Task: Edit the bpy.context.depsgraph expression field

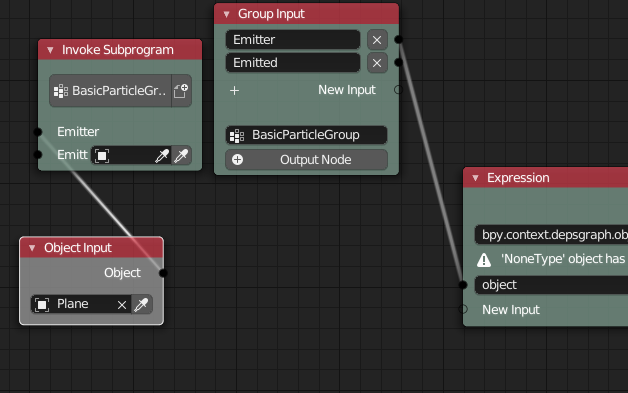Action: (x=551, y=235)
